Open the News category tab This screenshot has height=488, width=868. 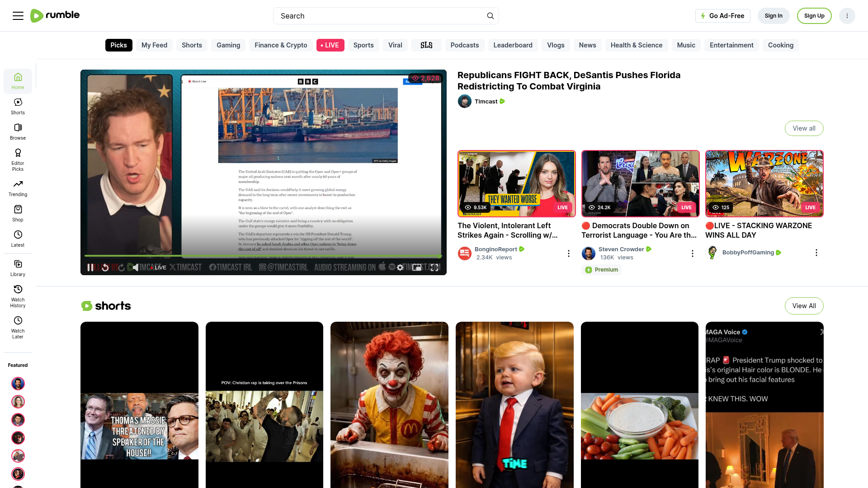pos(588,45)
